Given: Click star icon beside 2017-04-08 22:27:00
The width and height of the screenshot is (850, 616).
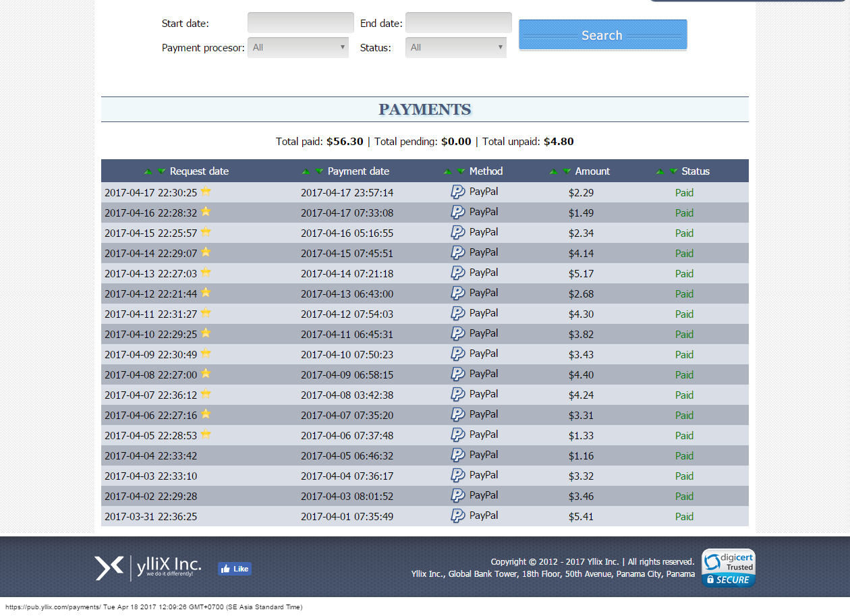Looking at the screenshot, I should click(x=206, y=373).
